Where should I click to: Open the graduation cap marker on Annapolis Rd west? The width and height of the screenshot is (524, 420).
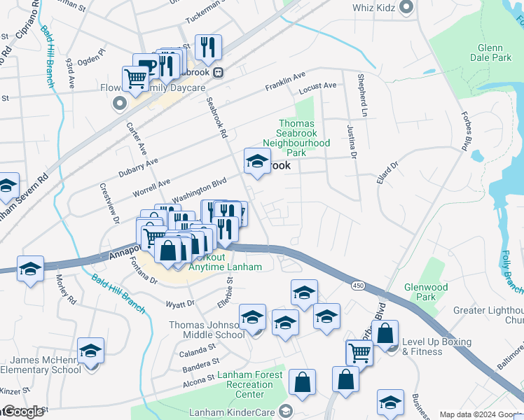pyautogui.click(x=30, y=269)
